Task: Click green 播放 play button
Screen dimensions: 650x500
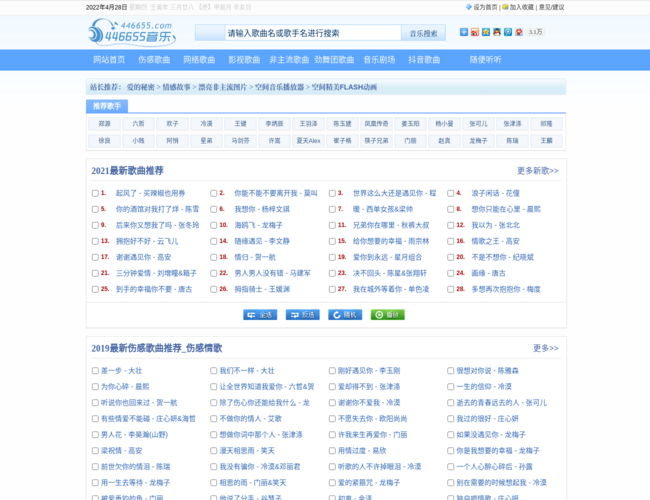Action: [x=388, y=315]
